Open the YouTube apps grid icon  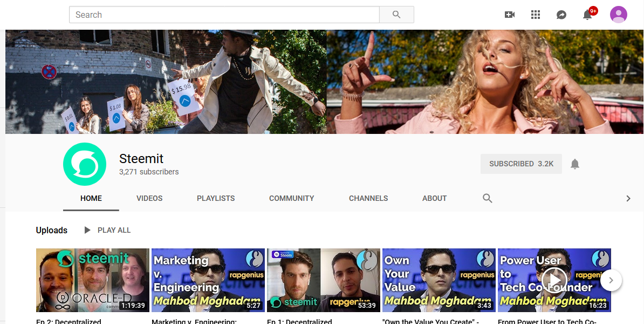[535, 15]
